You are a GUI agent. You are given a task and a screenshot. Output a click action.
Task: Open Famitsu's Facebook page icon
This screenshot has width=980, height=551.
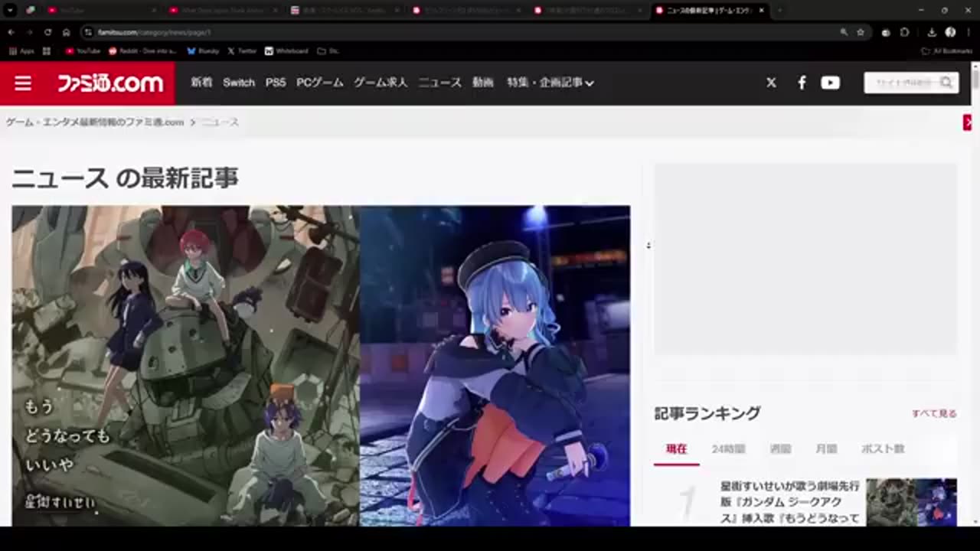(802, 83)
